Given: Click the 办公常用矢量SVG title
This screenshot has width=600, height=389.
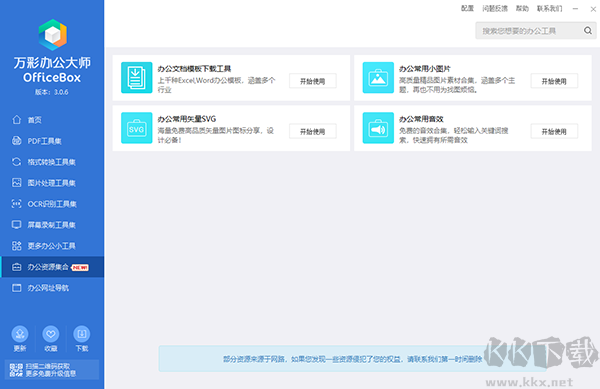Looking at the screenshot, I should click(187, 119).
